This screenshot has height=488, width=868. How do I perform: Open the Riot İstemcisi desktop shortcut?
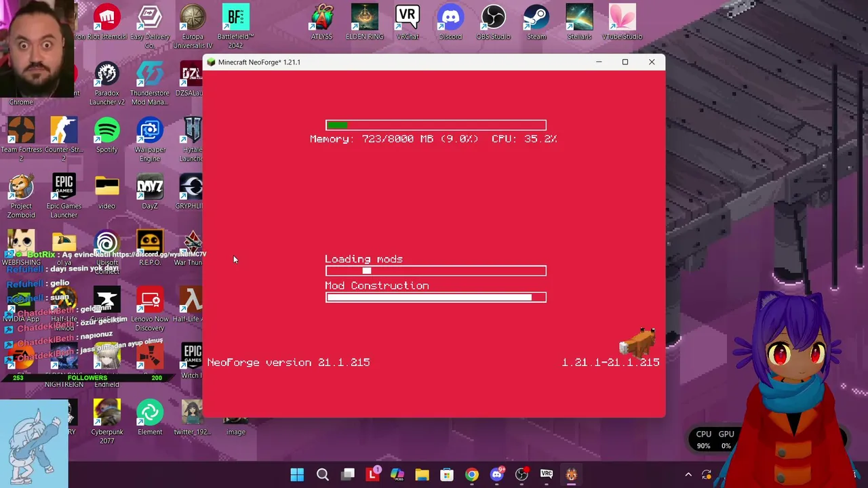coord(106,21)
